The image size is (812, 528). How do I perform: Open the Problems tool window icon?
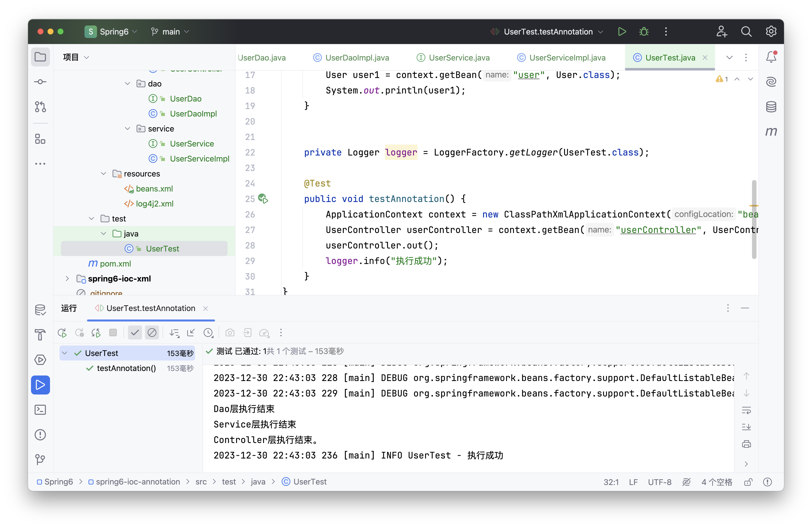tap(40, 434)
